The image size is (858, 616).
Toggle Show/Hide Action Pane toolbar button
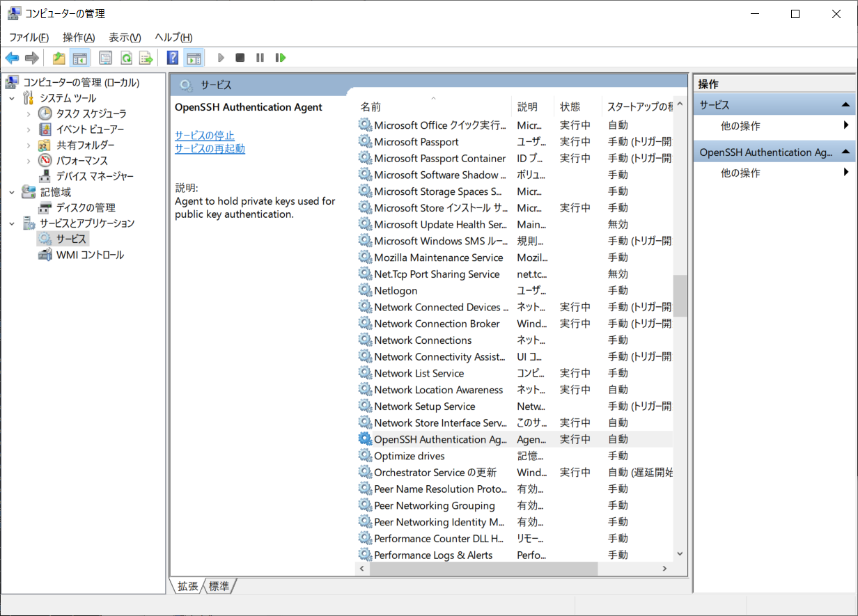point(194,58)
